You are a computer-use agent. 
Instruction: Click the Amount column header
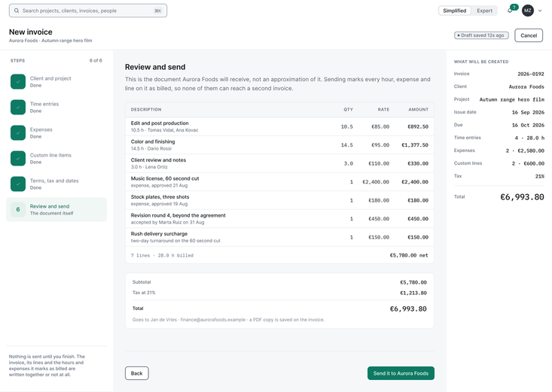point(418,109)
